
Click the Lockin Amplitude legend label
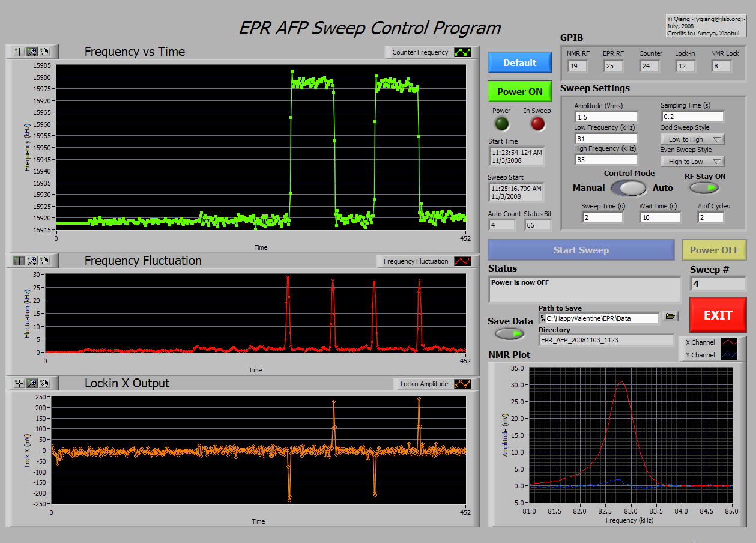(425, 384)
